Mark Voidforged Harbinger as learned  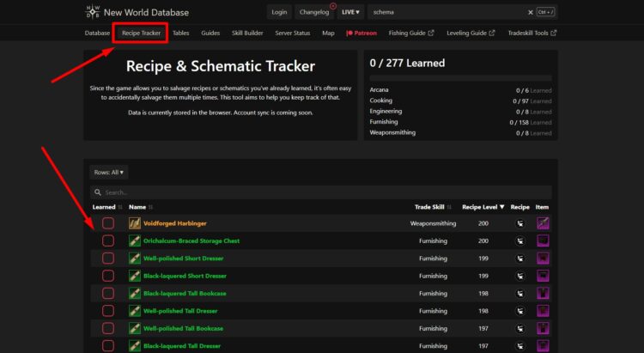[x=108, y=223]
